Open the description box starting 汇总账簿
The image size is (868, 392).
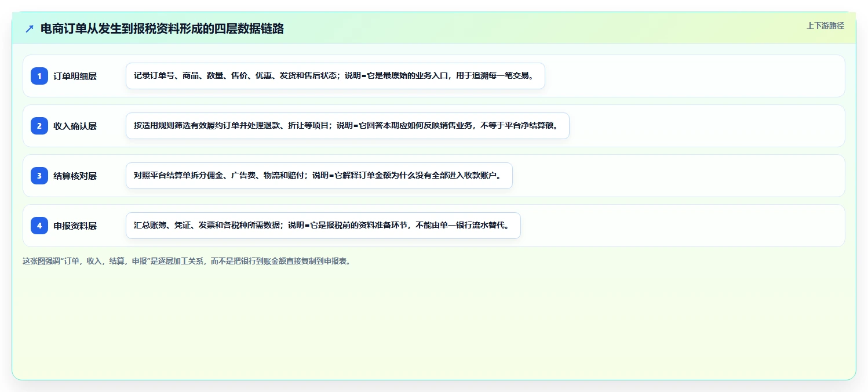pos(323,226)
